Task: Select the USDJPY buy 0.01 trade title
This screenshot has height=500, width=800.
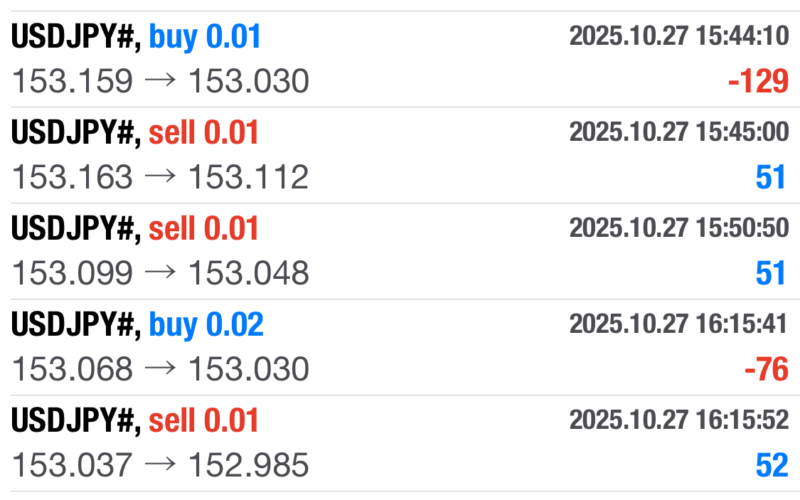Action: coord(136,37)
